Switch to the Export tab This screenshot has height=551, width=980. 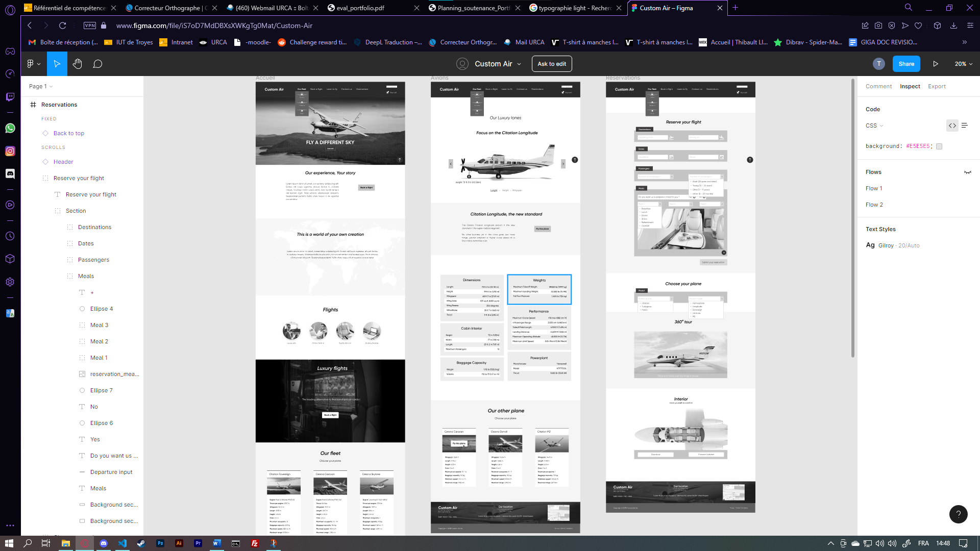[937, 86]
